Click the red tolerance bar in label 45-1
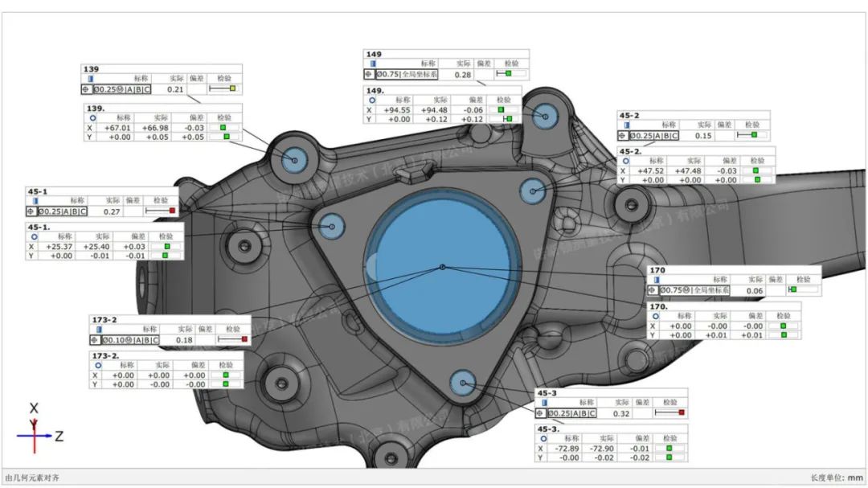 [x=161, y=211]
